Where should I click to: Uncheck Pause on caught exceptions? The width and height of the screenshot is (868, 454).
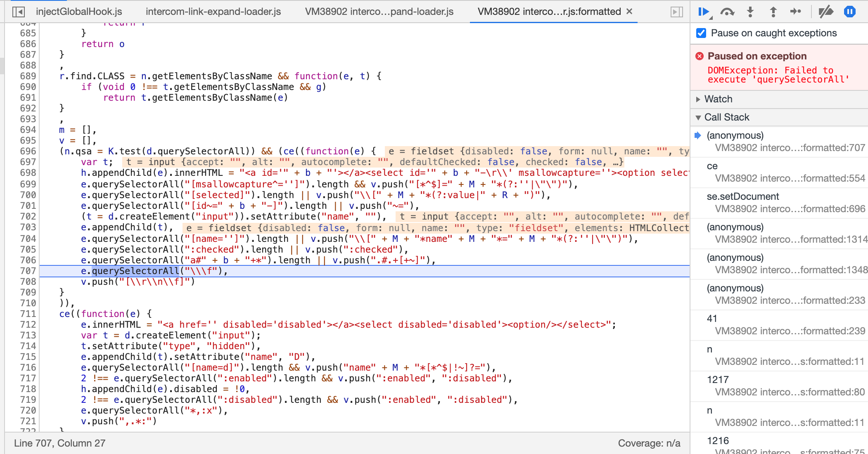point(700,33)
